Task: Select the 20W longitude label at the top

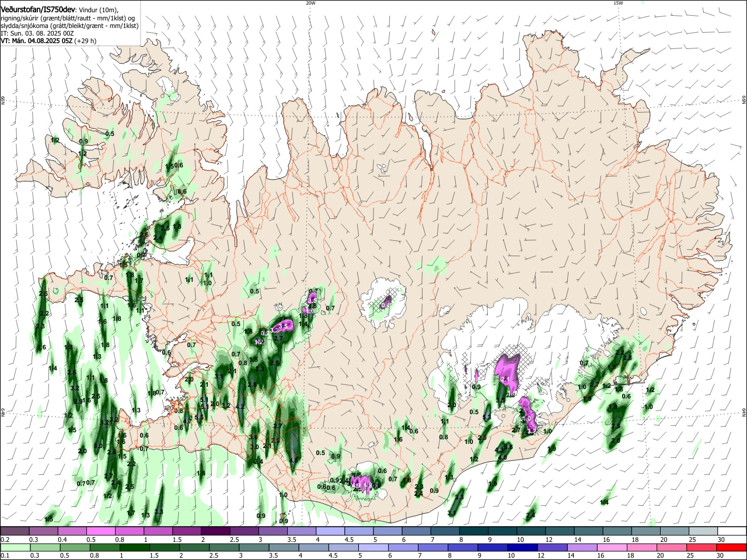Action: (x=310, y=3)
